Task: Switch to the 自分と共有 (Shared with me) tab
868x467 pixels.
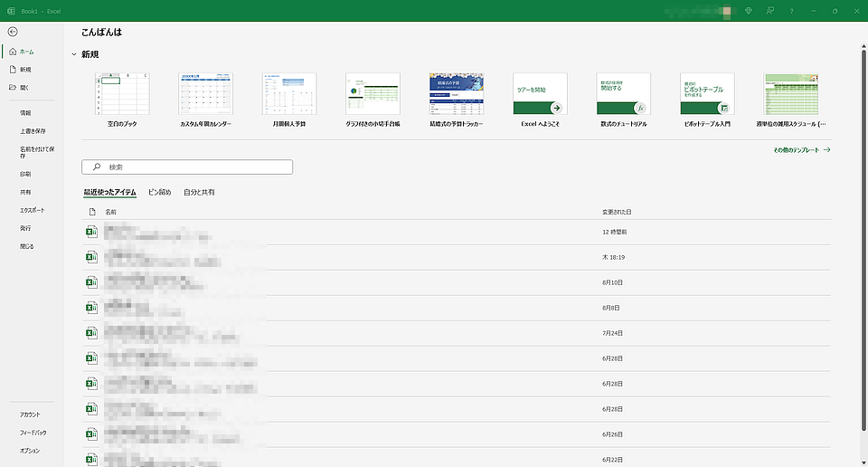Action: click(199, 192)
